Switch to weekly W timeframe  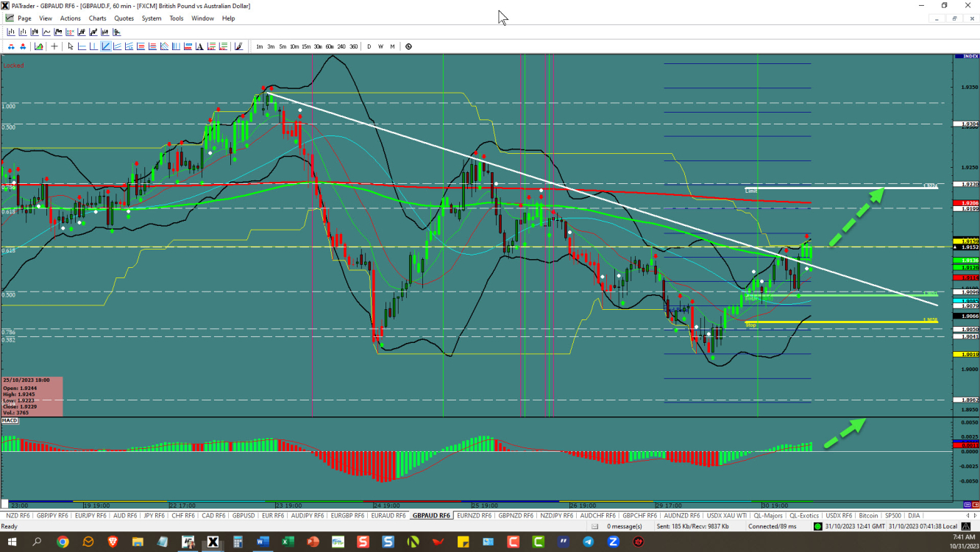380,46
